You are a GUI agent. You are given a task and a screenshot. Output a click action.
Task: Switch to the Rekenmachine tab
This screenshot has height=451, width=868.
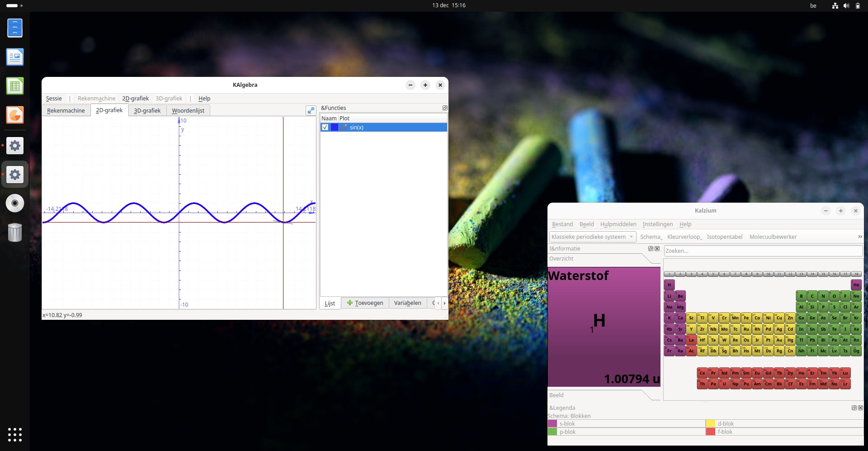click(x=66, y=111)
